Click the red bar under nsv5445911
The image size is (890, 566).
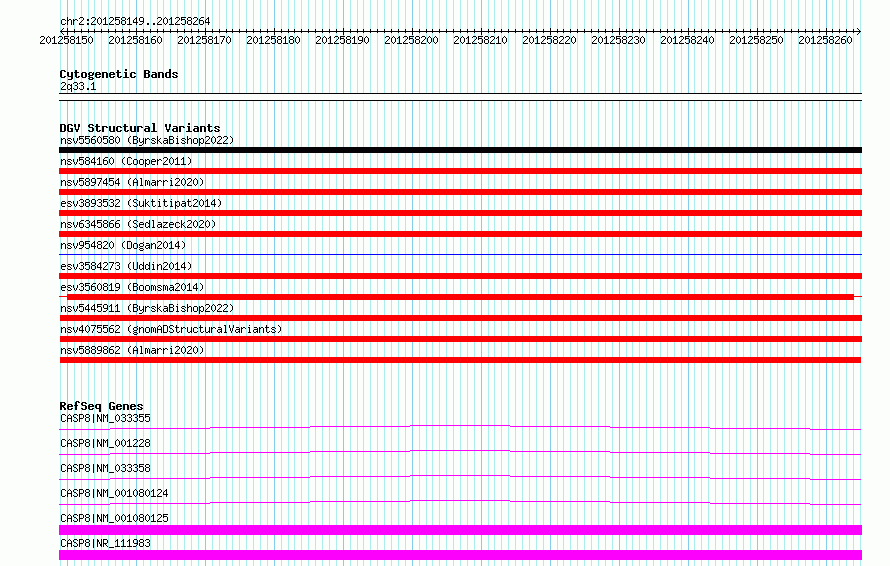[x=460, y=318]
